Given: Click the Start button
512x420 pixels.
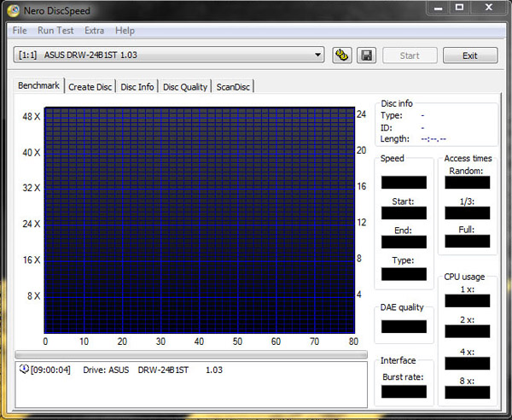Looking at the screenshot, I should (410, 55).
